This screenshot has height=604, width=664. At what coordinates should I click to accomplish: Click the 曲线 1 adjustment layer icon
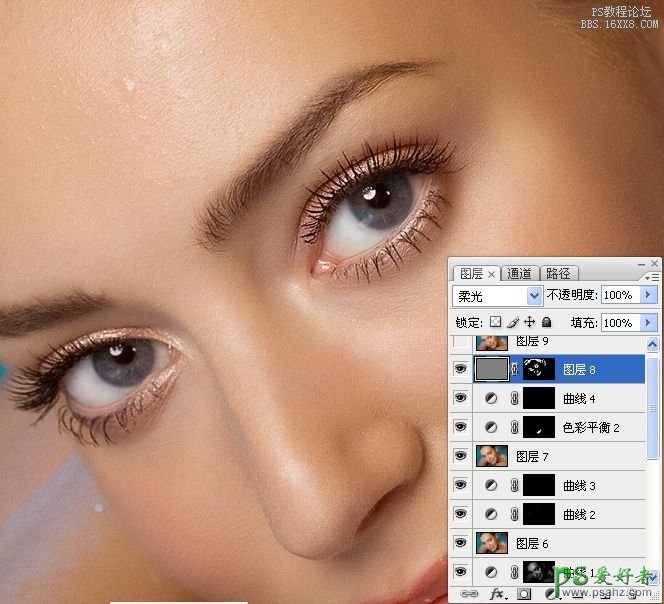[491, 572]
